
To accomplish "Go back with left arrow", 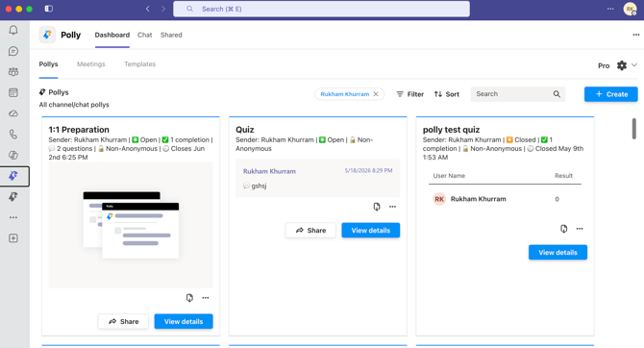I will click(148, 9).
